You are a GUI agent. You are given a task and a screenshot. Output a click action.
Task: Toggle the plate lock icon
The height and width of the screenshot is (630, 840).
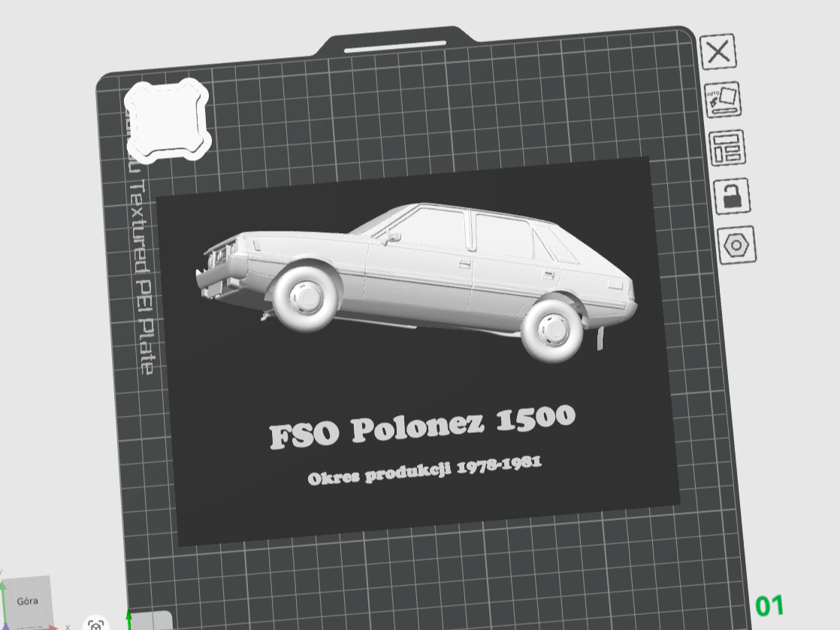pyautogui.click(x=732, y=196)
